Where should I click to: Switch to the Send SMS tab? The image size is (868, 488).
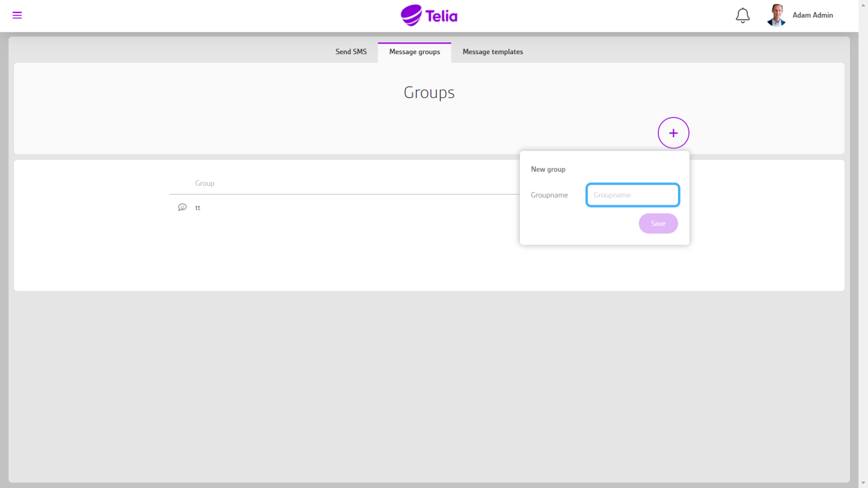(x=351, y=51)
